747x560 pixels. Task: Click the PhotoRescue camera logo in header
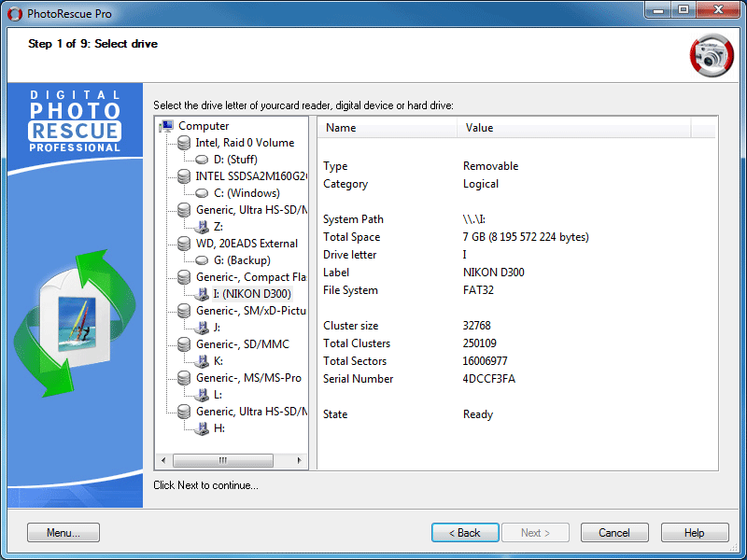click(x=712, y=55)
